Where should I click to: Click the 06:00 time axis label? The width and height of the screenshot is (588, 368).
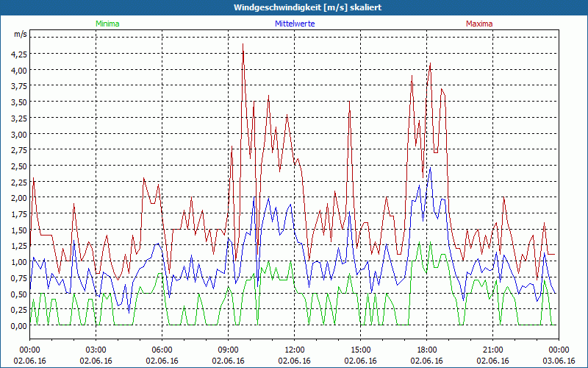point(162,350)
